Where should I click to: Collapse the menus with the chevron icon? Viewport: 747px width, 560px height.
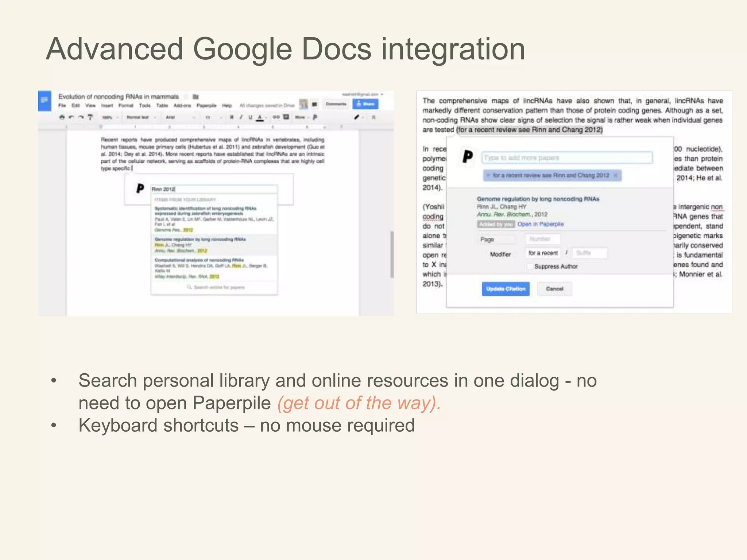point(373,117)
